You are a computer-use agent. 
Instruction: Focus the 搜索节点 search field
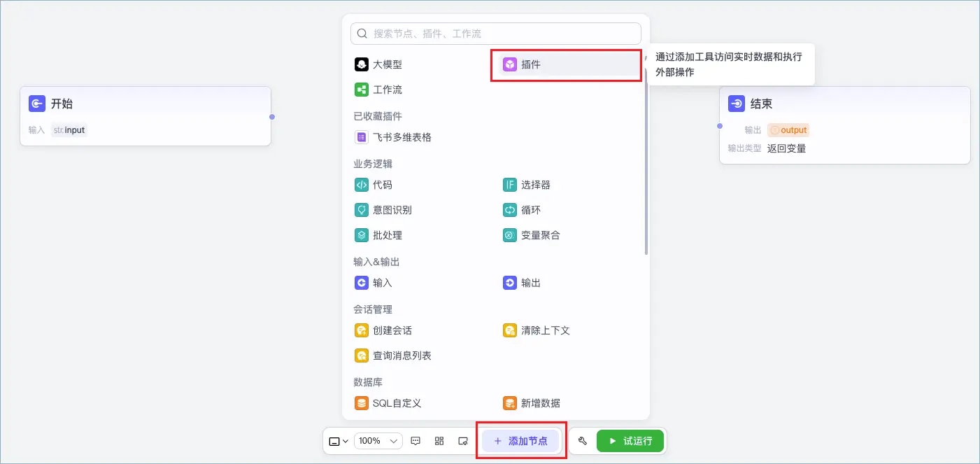pos(496,34)
